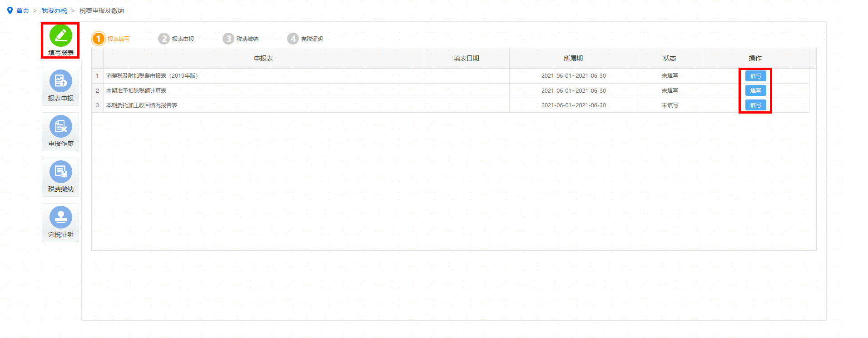The width and height of the screenshot is (868, 338).
Task: Click 填写 for 本期委托加工收回情况报告表
Action: point(755,105)
